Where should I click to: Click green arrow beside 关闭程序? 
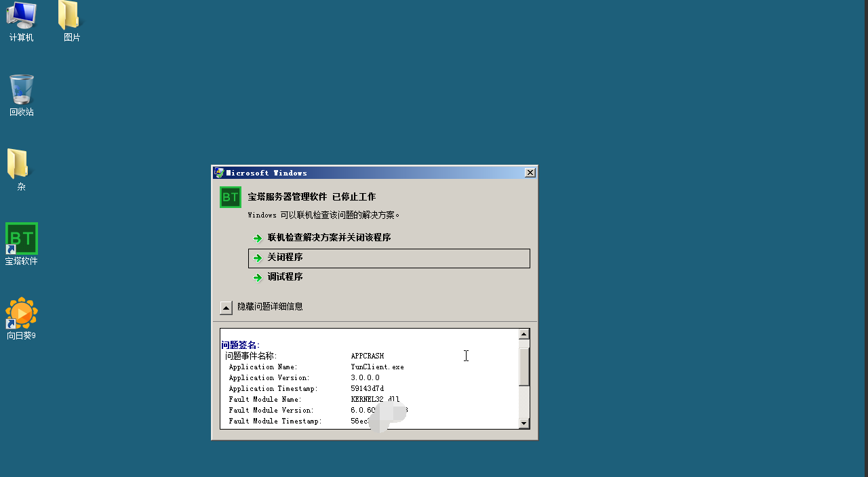tap(258, 258)
